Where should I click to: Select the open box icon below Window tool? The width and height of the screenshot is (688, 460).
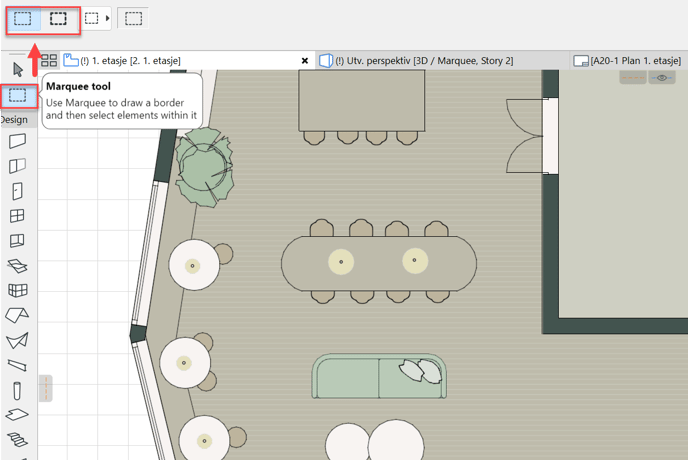coord(18,241)
